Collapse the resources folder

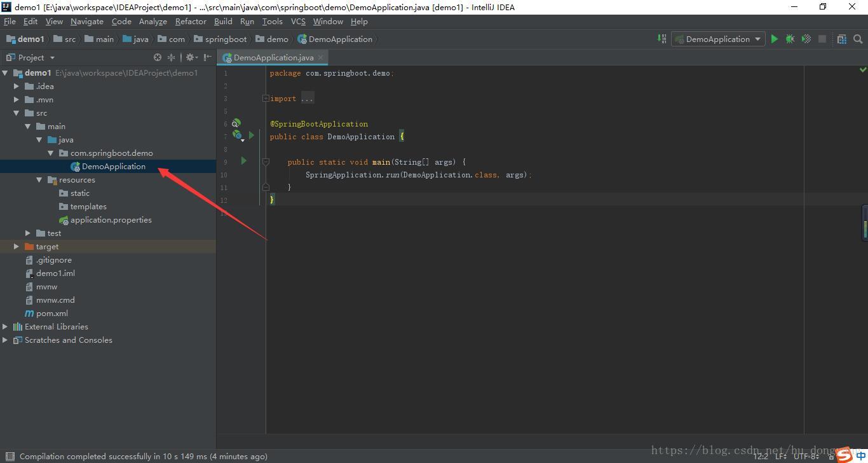(39, 179)
